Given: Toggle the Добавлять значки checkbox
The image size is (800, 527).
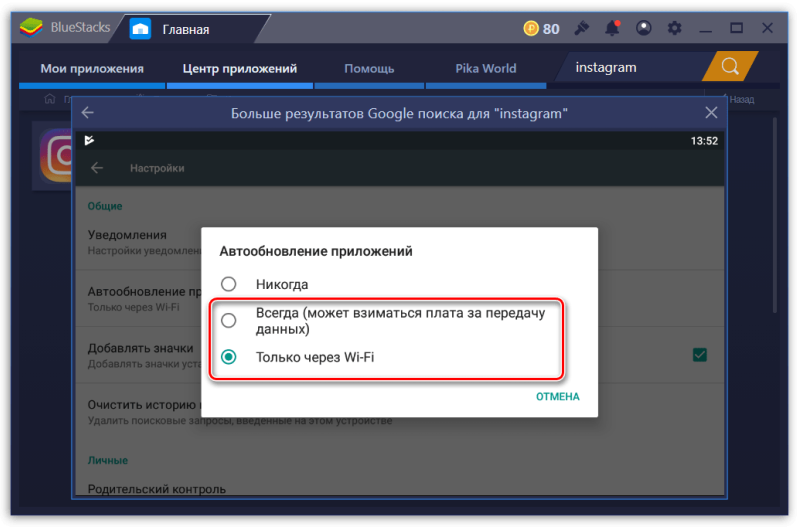Looking at the screenshot, I should tap(699, 355).
